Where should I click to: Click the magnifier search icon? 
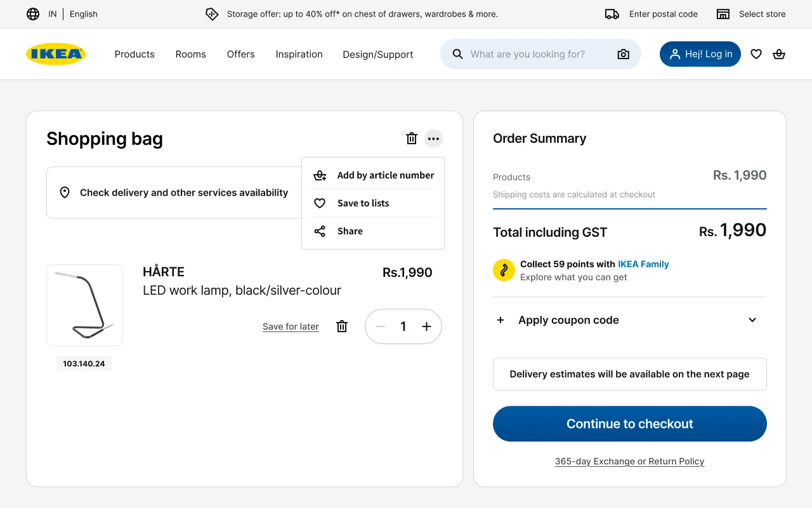tap(457, 55)
